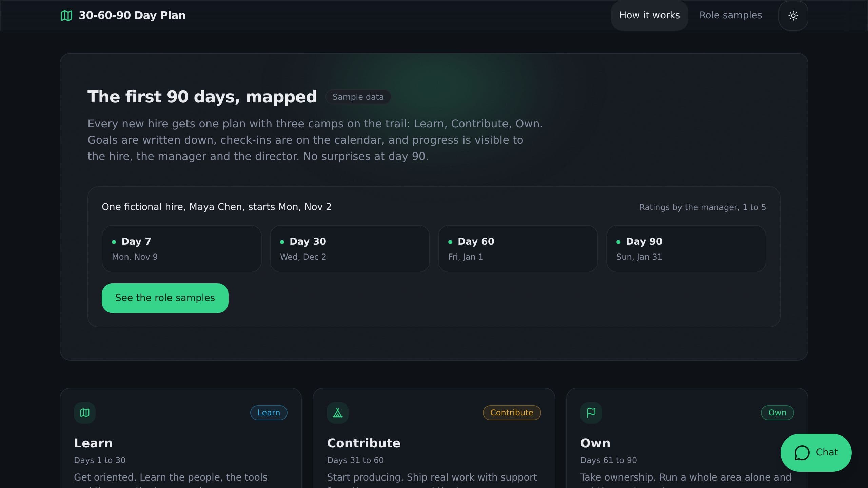Click 'Days 61 to 90' text
Viewport: 868px width, 488px height.
[609, 460]
